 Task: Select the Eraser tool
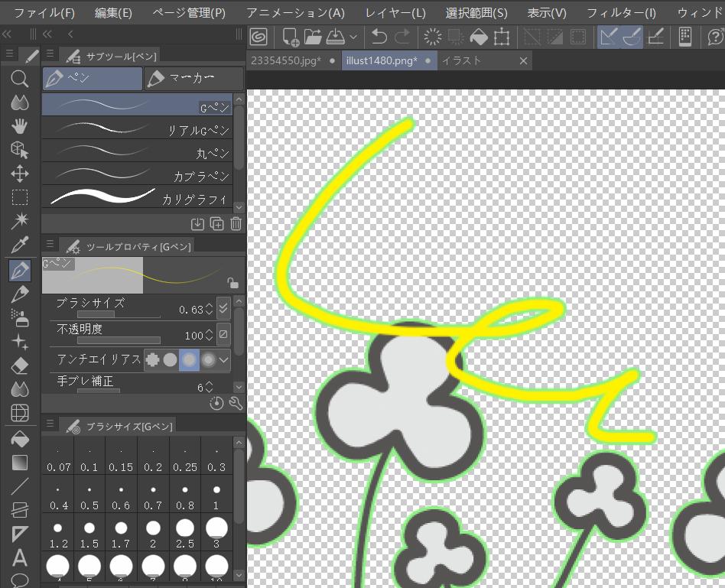19,365
